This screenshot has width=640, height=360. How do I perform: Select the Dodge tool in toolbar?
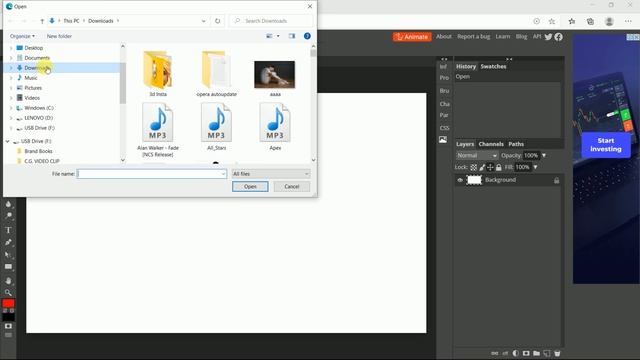[x=8, y=216]
